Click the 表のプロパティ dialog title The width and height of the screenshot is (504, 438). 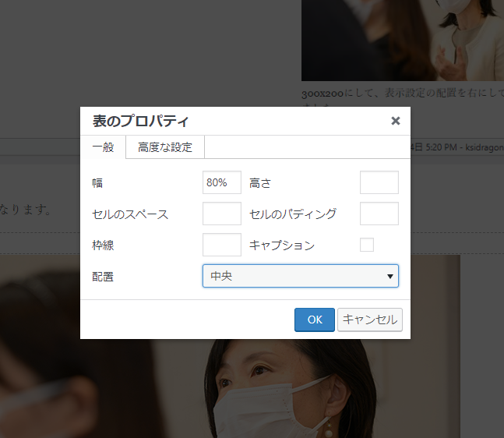point(141,121)
